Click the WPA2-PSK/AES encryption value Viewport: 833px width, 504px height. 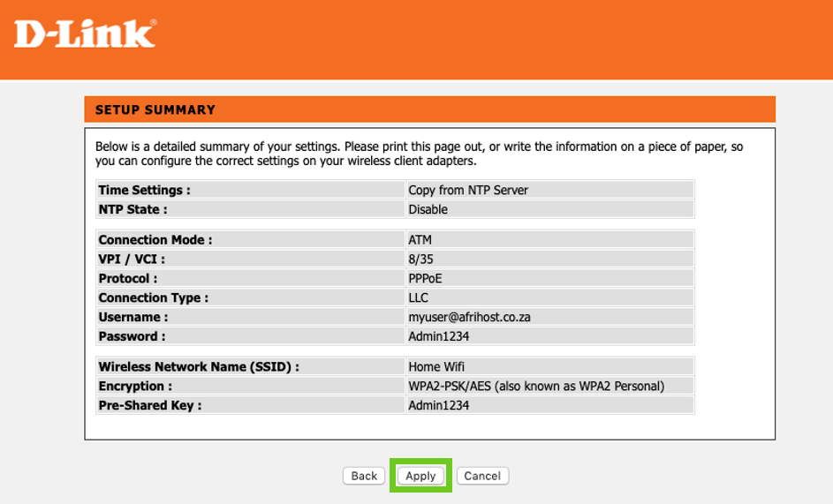point(535,387)
